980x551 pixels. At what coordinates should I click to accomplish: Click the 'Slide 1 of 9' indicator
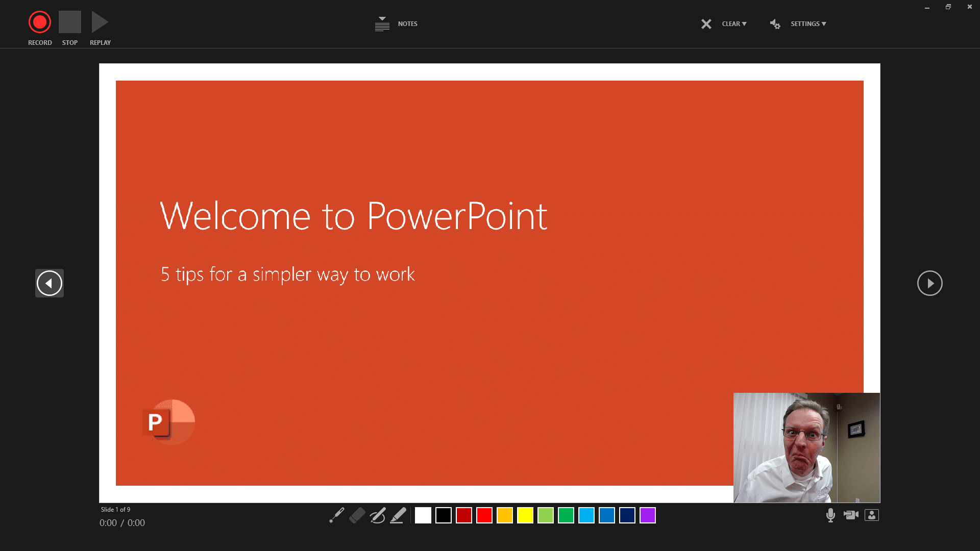click(115, 510)
